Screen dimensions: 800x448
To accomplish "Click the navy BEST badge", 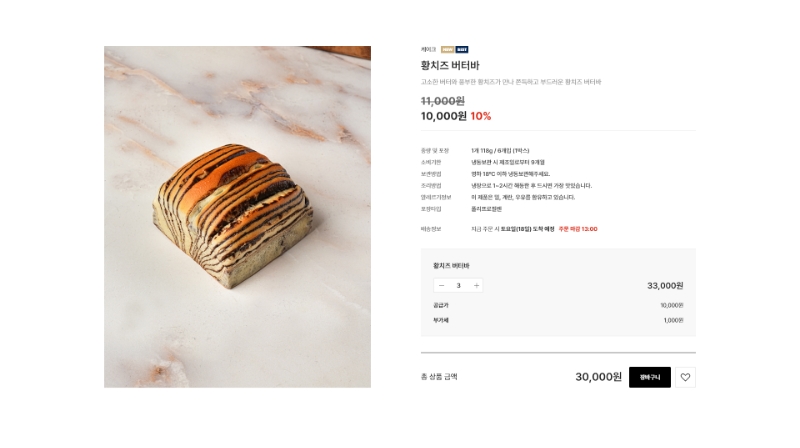I will [x=462, y=49].
